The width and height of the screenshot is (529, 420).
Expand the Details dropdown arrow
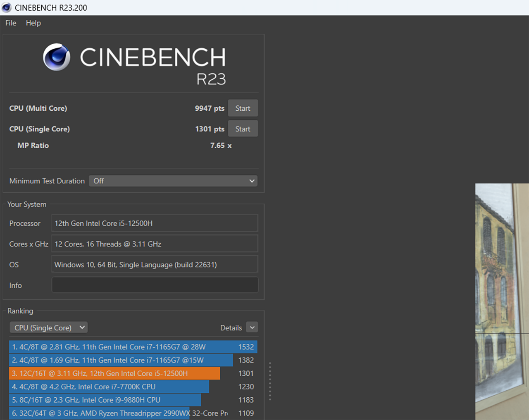252,327
